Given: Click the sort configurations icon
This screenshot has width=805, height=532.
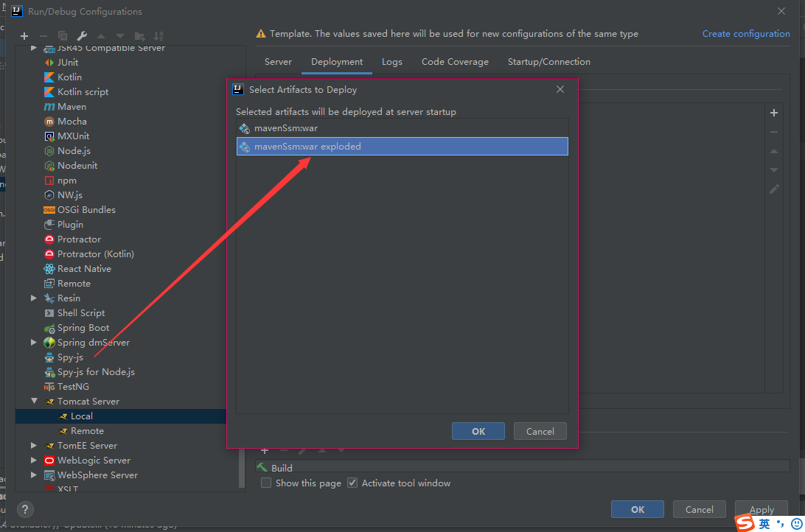Looking at the screenshot, I should pos(158,36).
